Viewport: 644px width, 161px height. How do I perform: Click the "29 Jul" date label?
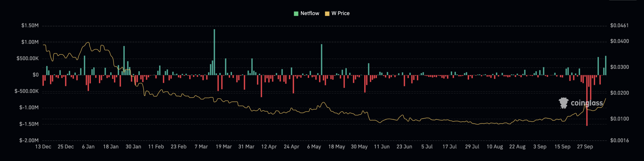pos(472,147)
